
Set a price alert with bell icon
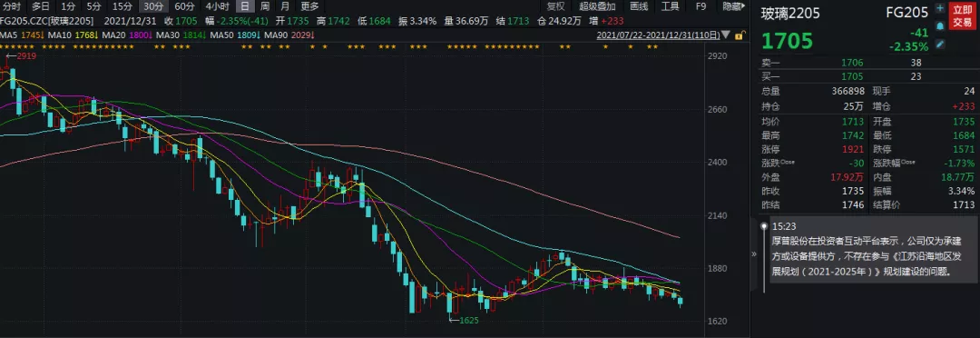[939, 26]
